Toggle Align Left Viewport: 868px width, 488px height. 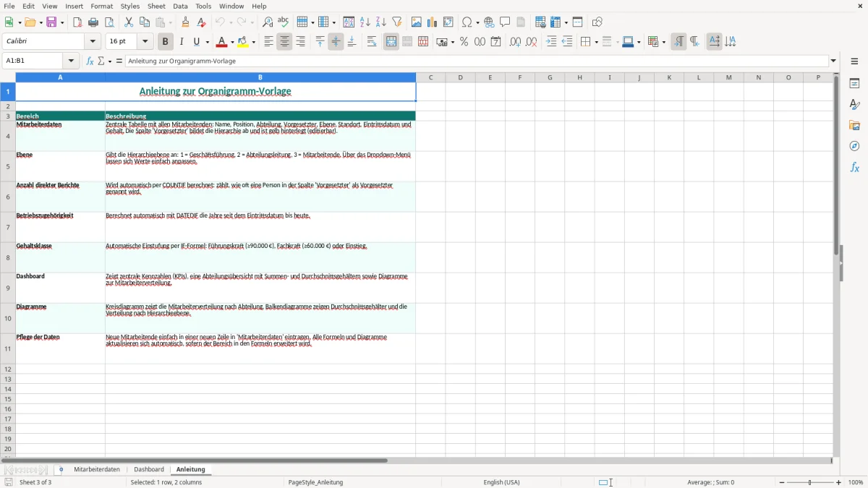pyautogui.click(x=268, y=42)
